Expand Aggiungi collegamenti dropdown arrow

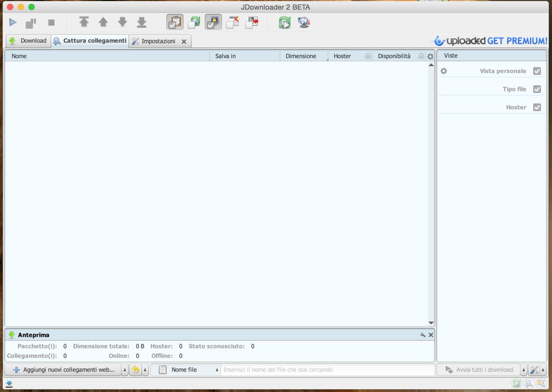pyautogui.click(x=125, y=370)
